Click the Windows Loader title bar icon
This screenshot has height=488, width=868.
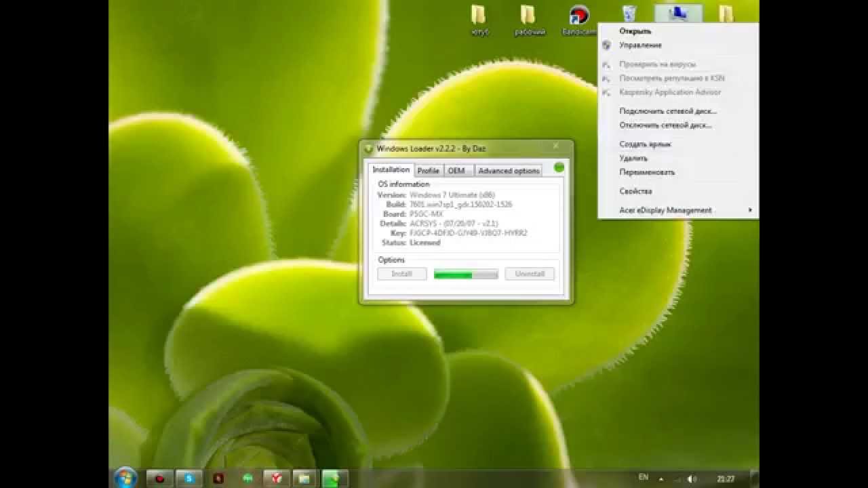(369, 148)
